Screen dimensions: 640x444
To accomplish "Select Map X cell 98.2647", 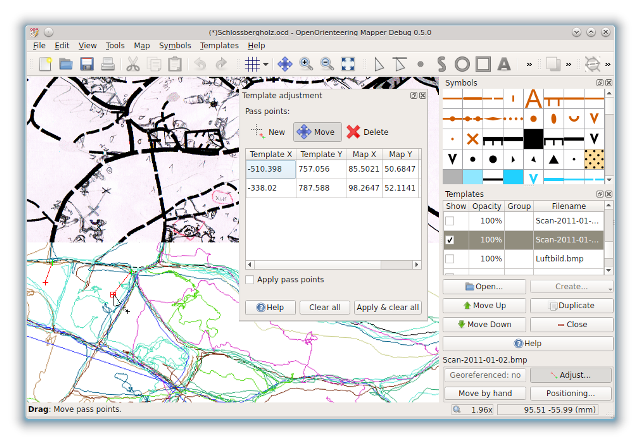I will coord(364,188).
